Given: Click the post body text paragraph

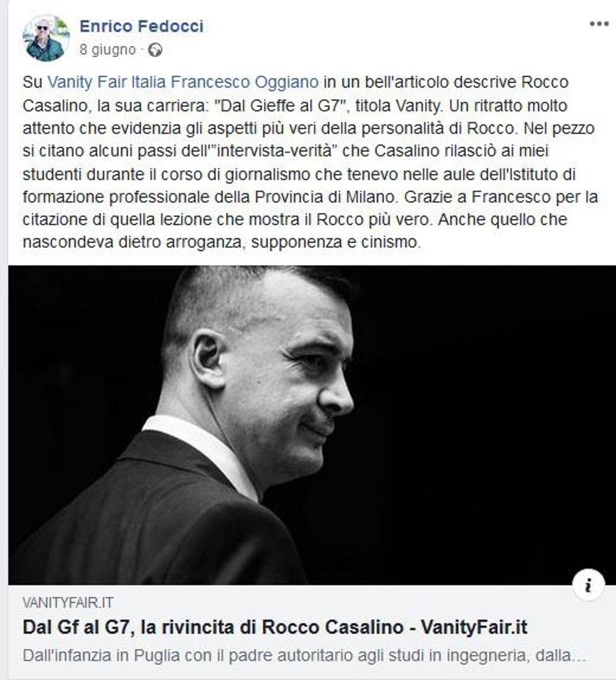Looking at the screenshot, I should click(x=310, y=162).
